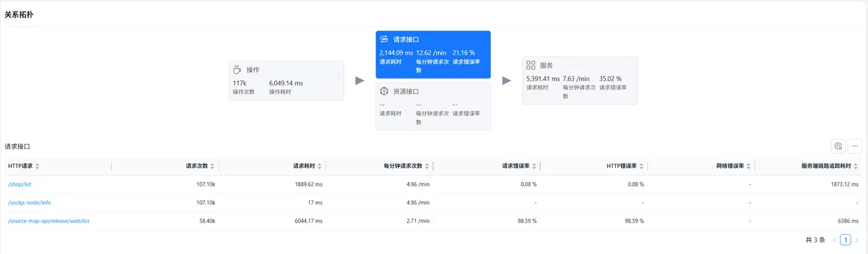
Task: Open table column settings gear icon
Action: pyautogui.click(x=837, y=146)
